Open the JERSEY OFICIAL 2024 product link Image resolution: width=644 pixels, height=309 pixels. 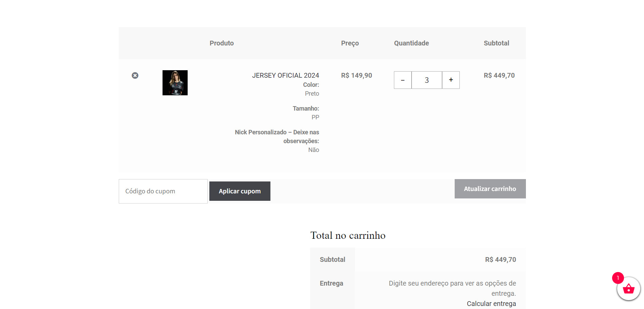tap(285, 75)
